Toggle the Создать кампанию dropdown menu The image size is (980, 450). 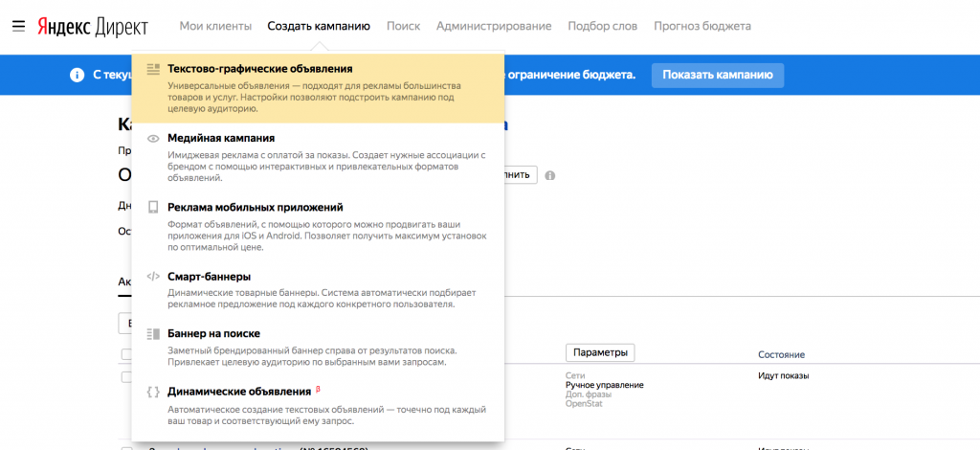[319, 26]
